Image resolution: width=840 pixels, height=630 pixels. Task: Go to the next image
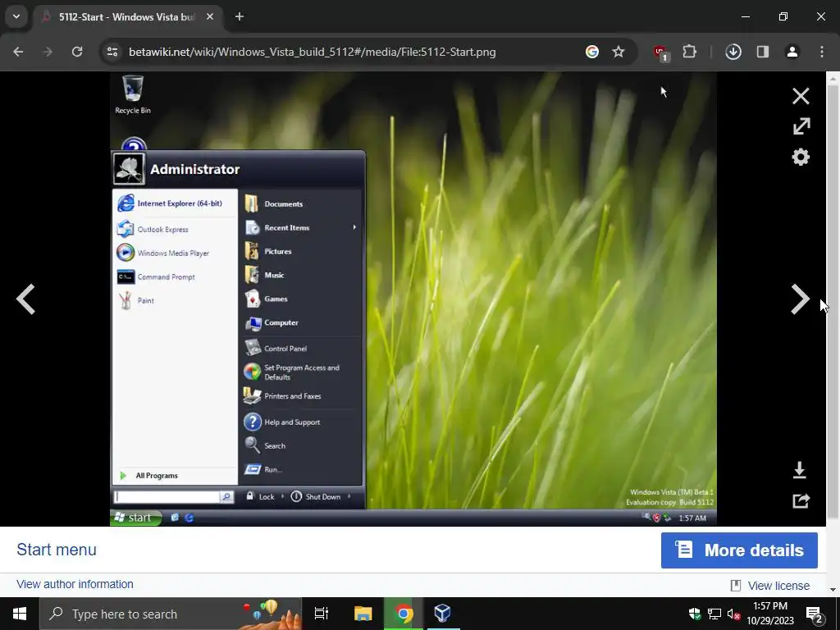click(800, 299)
